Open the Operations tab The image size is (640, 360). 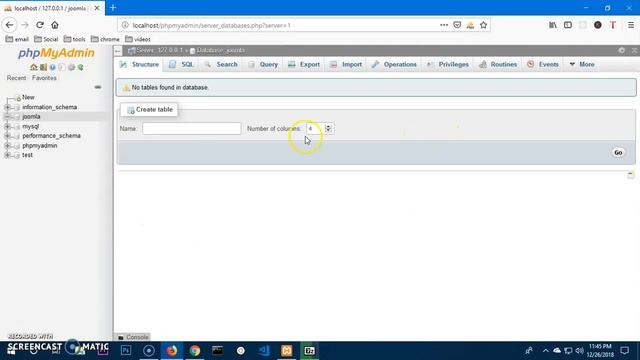click(394, 64)
